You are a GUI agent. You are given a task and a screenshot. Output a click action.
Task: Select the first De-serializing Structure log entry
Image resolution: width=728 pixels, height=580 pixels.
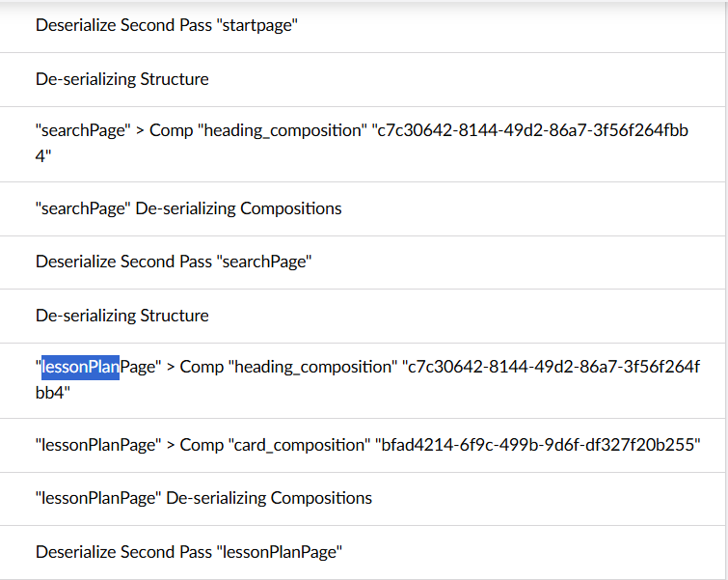[122, 79]
